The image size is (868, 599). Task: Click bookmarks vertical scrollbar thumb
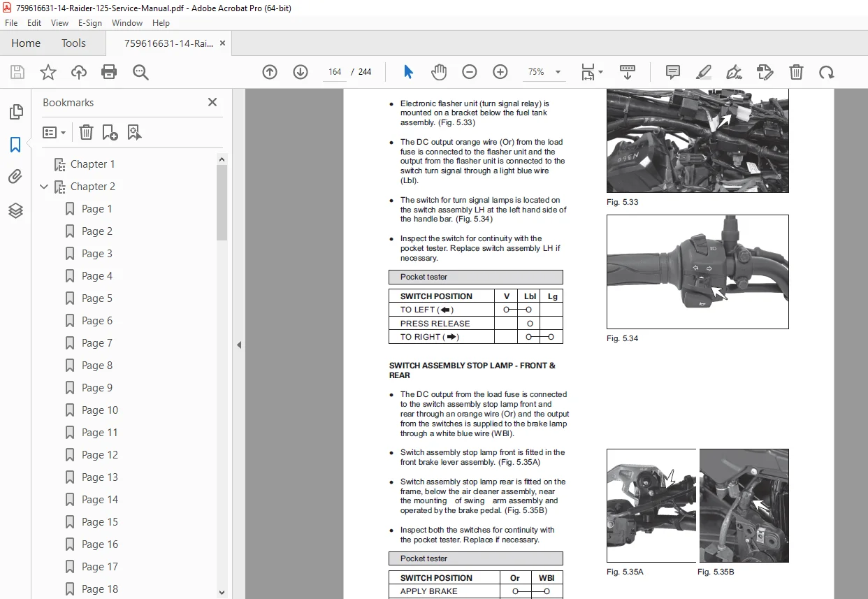pos(222,203)
